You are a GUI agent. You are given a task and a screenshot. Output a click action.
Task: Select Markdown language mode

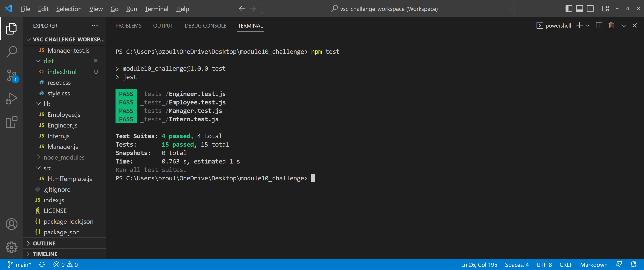pyautogui.click(x=593, y=265)
